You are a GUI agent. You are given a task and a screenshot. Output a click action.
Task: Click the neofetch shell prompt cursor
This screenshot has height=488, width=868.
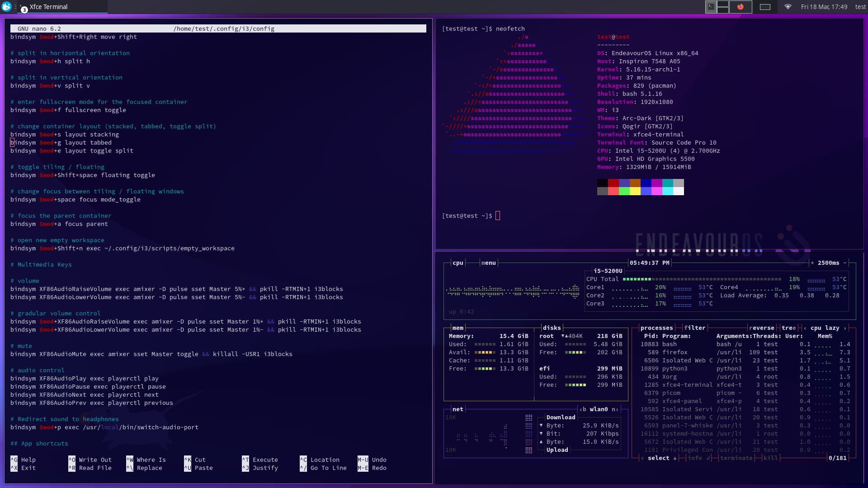[498, 216]
